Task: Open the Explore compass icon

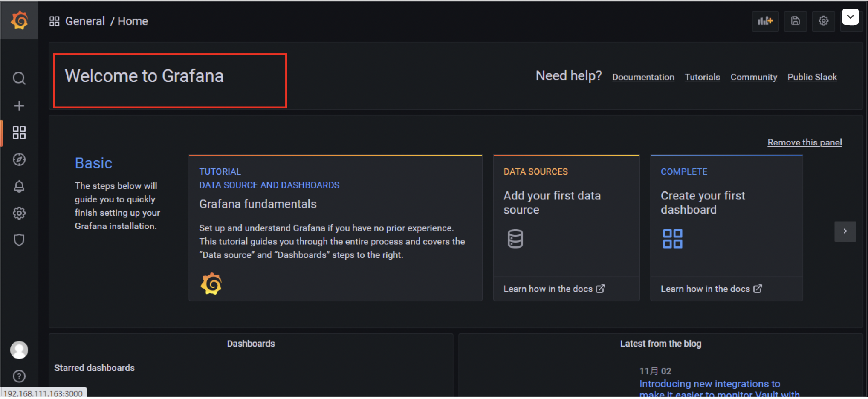Action: 19,159
